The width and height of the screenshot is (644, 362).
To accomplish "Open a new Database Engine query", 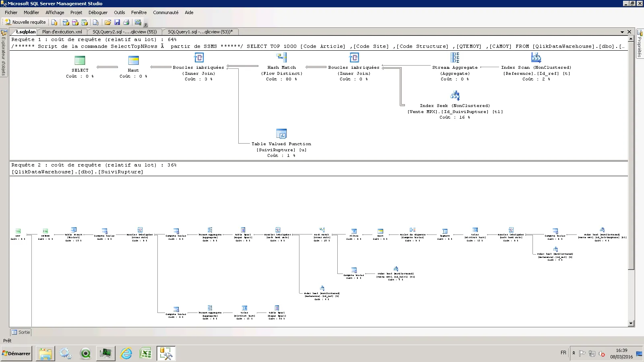I will click(x=54, y=22).
